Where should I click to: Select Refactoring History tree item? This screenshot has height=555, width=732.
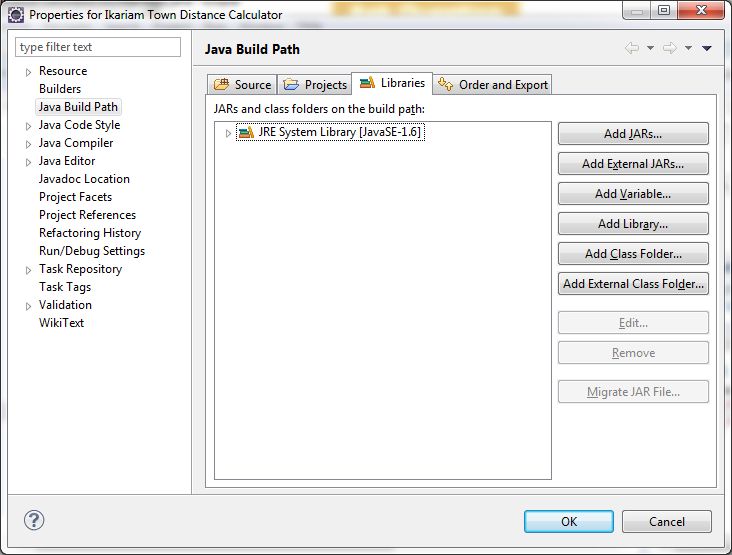[90, 233]
